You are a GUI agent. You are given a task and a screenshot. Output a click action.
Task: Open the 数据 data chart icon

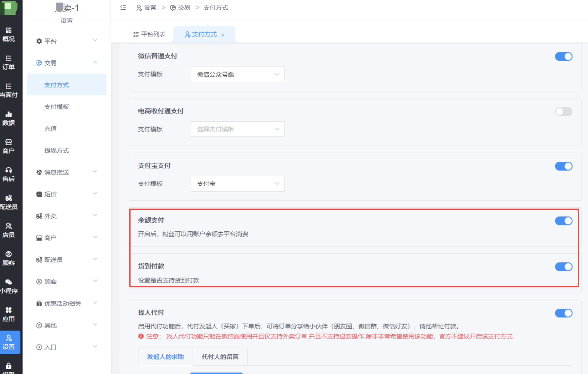point(9,114)
